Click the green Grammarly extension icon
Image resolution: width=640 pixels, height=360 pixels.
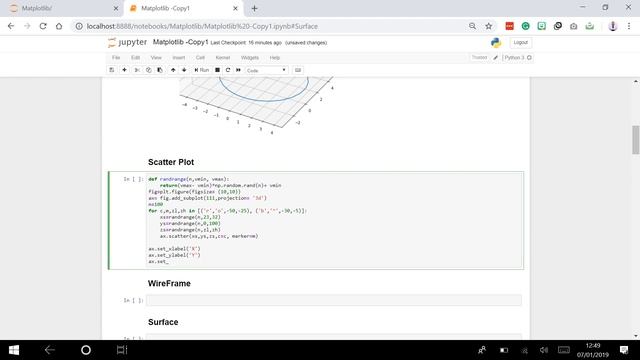coord(526,26)
